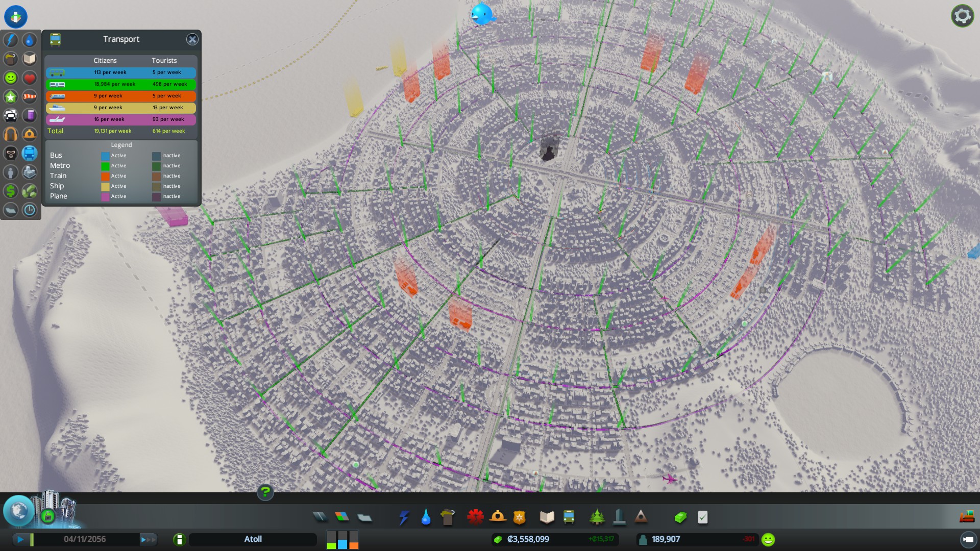Expand the Chirper bird notifications

pos(481,14)
